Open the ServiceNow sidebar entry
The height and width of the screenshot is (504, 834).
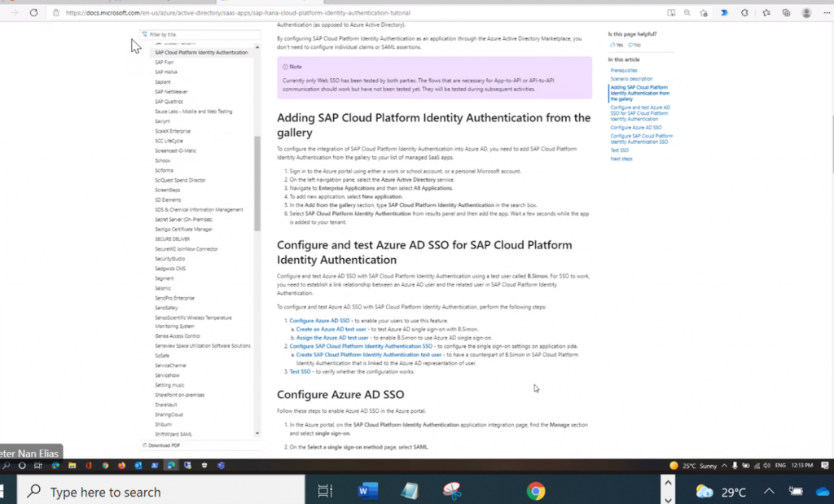(167, 375)
